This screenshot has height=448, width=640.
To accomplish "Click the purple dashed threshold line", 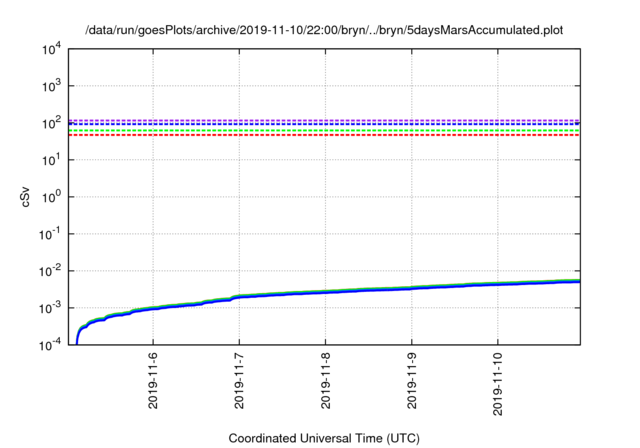I will [324, 120].
